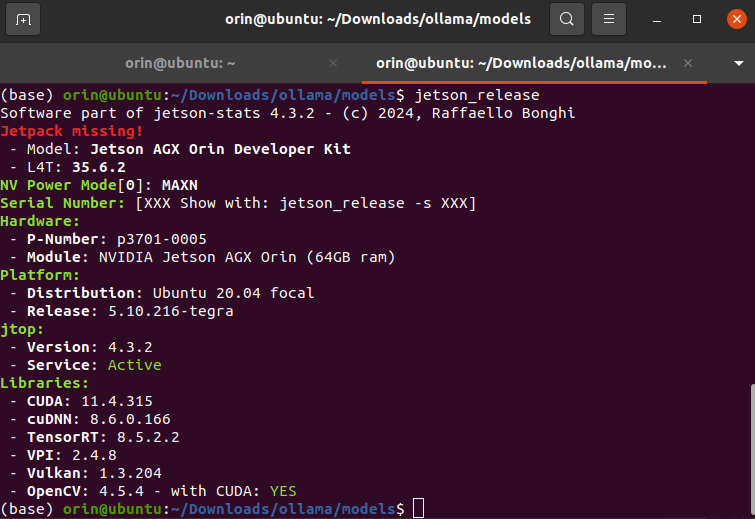Click the VPI version '2.4.8'
This screenshot has height=519, width=755.
click(94, 455)
